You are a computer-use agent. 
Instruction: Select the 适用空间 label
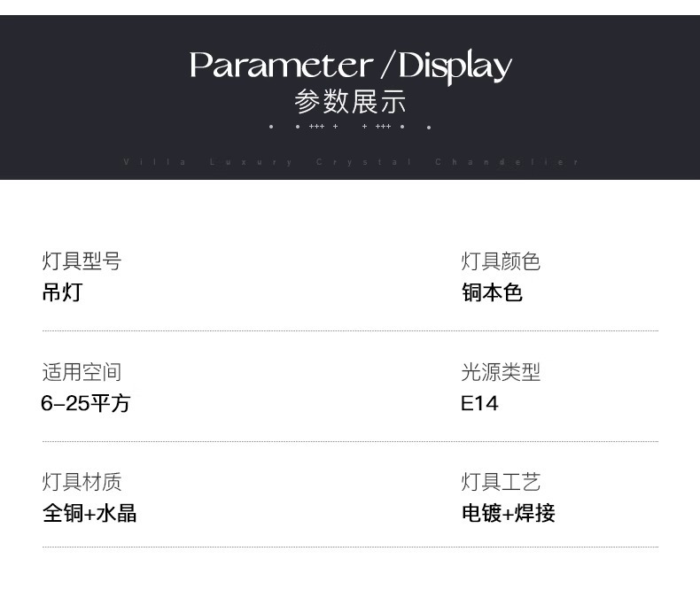click(82, 372)
